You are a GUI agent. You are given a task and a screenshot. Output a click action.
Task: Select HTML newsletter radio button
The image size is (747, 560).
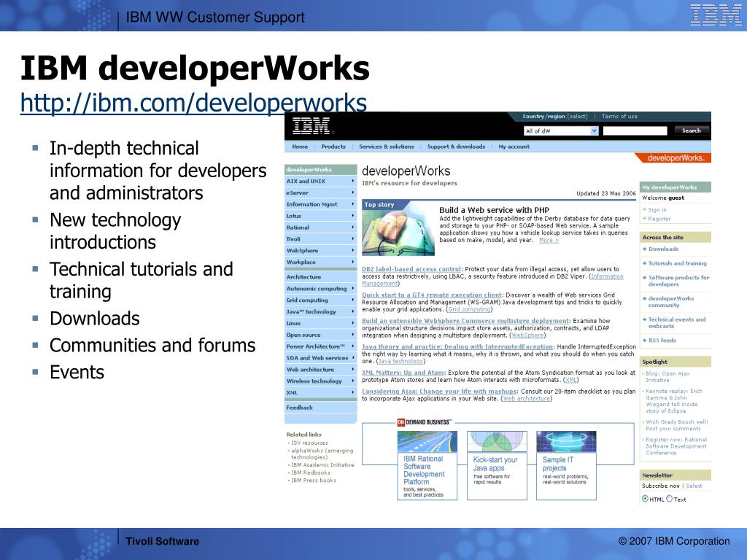(645, 499)
